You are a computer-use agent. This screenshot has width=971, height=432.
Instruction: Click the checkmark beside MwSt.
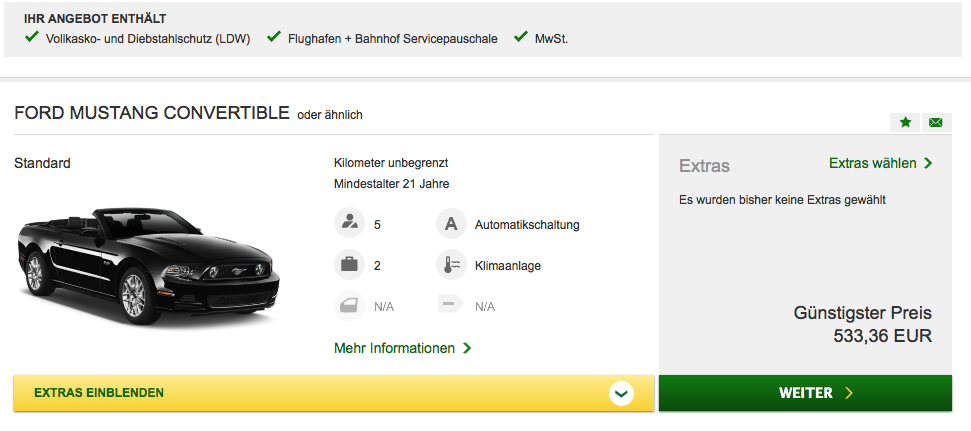pyautogui.click(x=520, y=38)
